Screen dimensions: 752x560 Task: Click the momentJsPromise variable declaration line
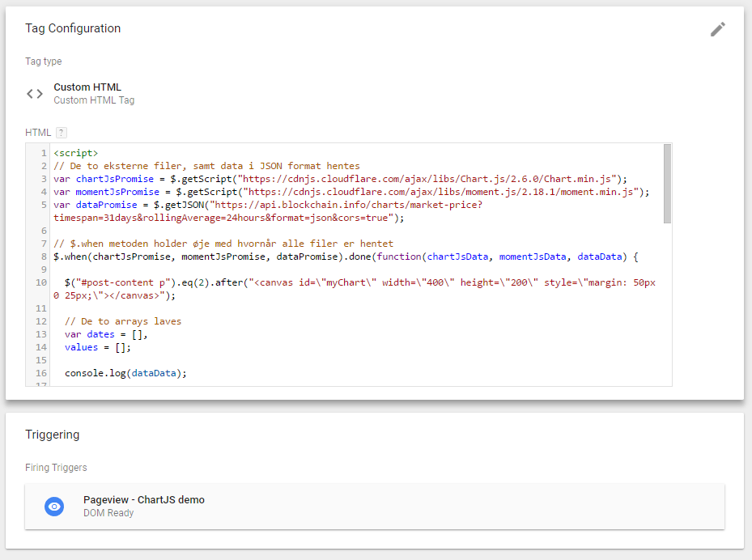[x=351, y=192]
